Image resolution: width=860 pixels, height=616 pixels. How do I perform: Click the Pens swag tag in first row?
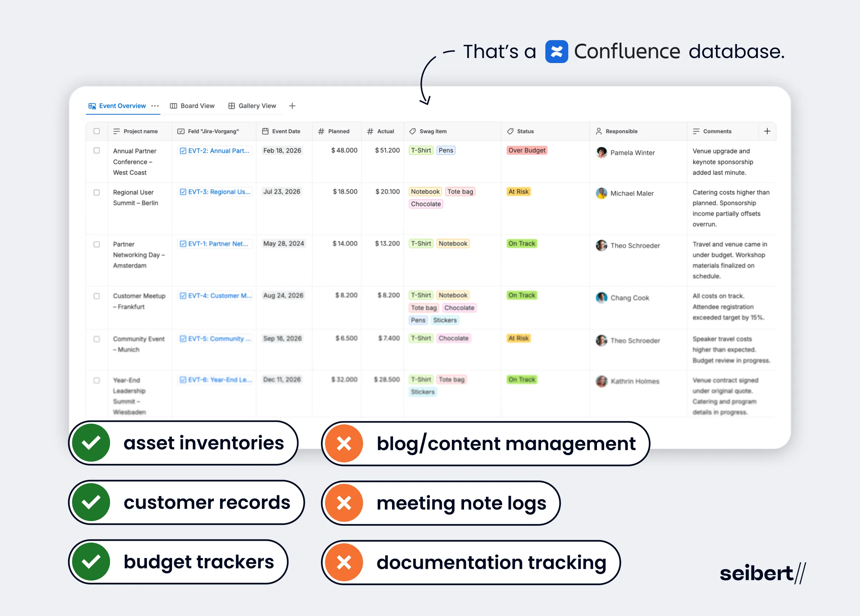coord(445,150)
